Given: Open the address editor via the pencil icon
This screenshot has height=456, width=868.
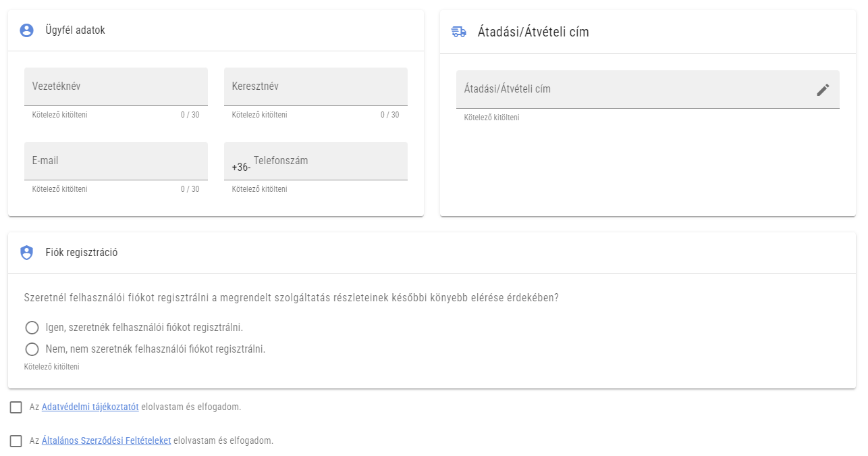Looking at the screenshot, I should click(823, 88).
